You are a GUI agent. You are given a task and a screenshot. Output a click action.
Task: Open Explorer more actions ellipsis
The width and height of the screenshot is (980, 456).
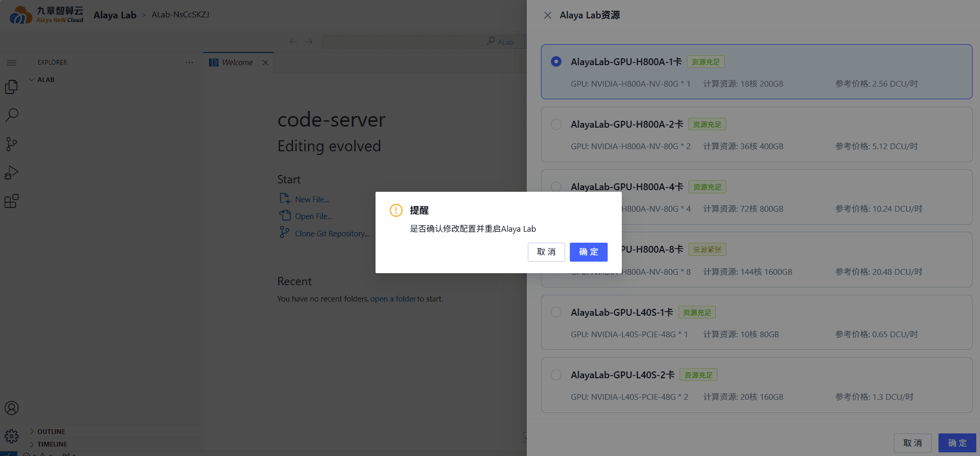click(x=189, y=63)
